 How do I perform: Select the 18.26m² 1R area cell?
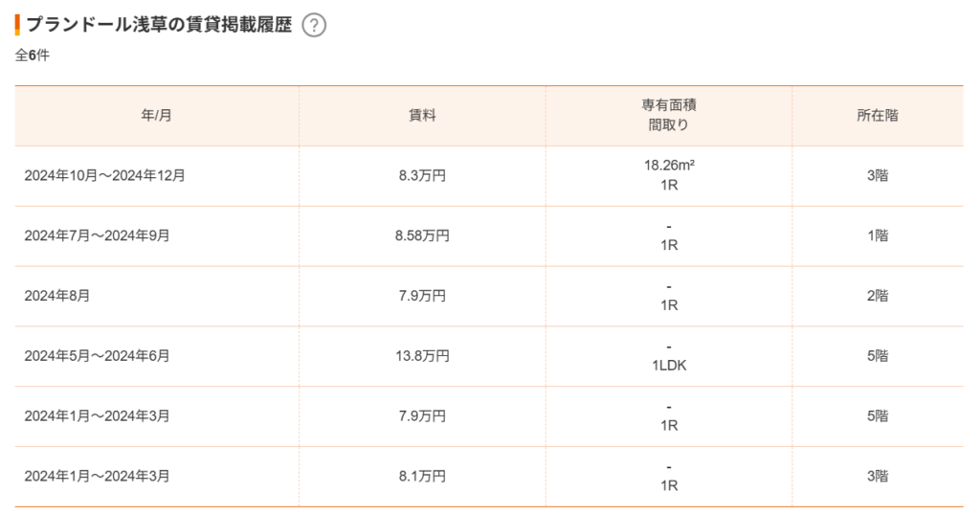669,175
